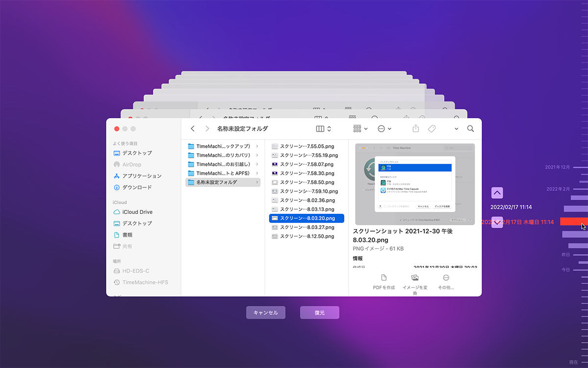Select file スクリーン…8.12.50.png
This screenshot has height=368, width=588.
307,236
